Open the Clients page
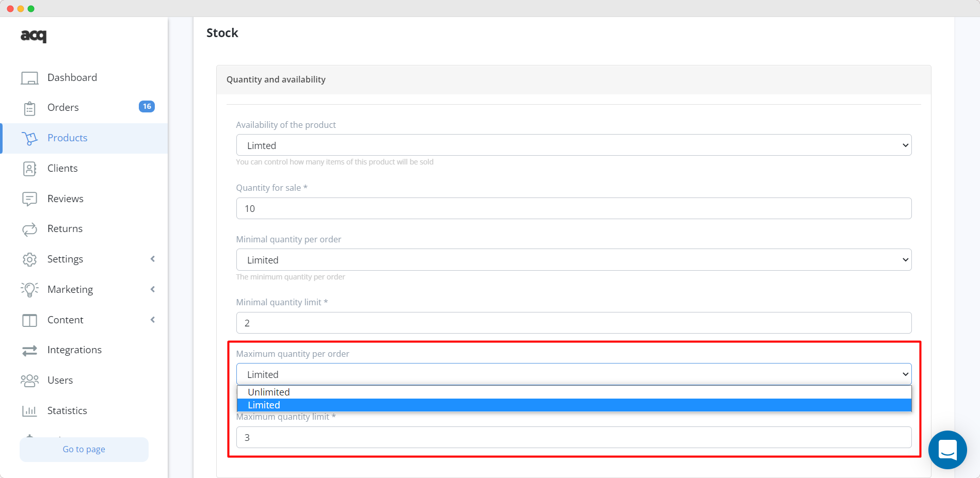The image size is (980, 478). click(62, 168)
